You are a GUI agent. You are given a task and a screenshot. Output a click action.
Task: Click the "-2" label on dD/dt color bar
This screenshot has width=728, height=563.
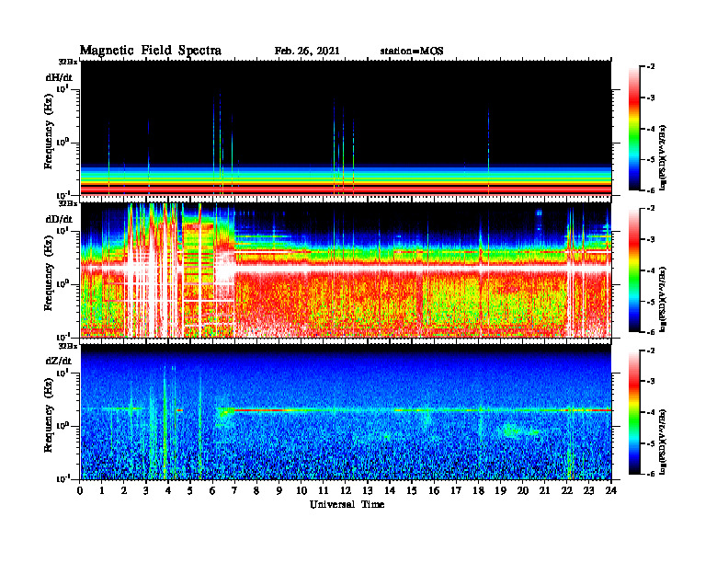(x=651, y=209)
